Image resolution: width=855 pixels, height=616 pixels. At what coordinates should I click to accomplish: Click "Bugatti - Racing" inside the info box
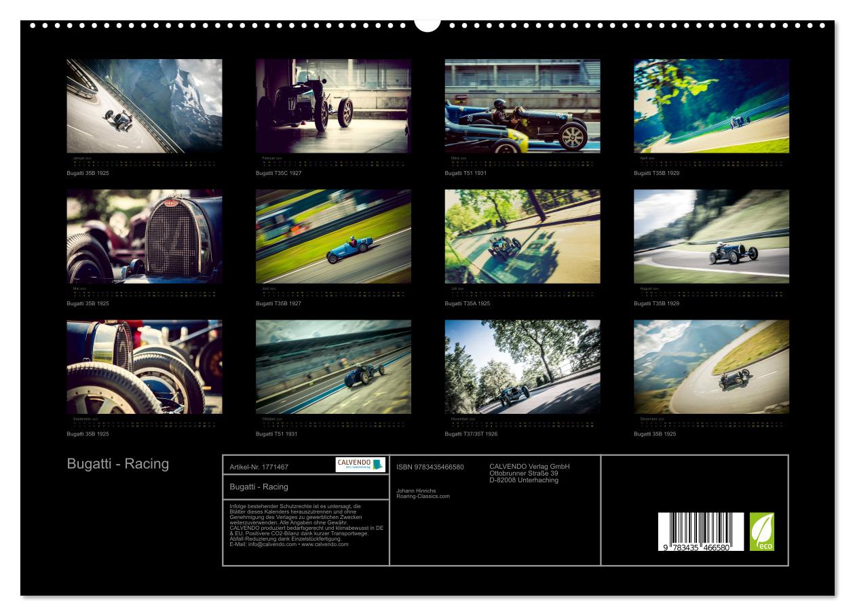coord(259,486)
